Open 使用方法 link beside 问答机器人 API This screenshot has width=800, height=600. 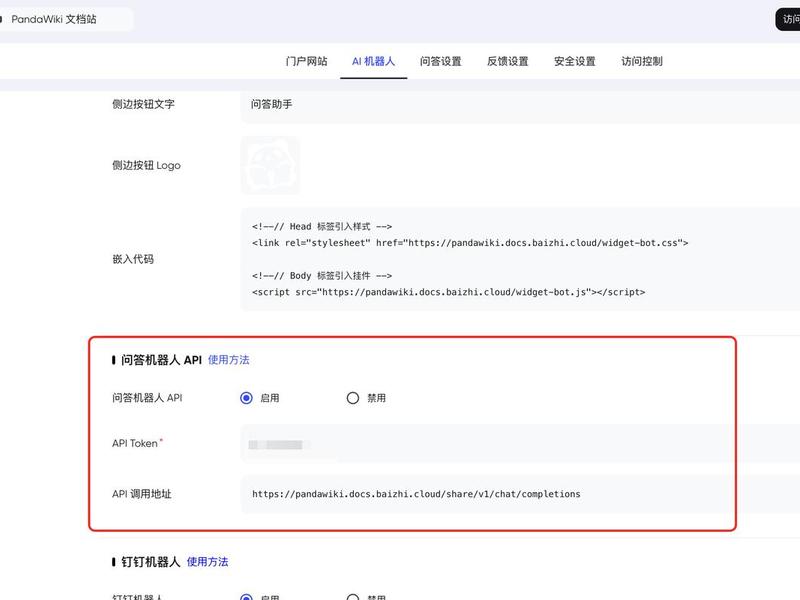click(229, 360)
